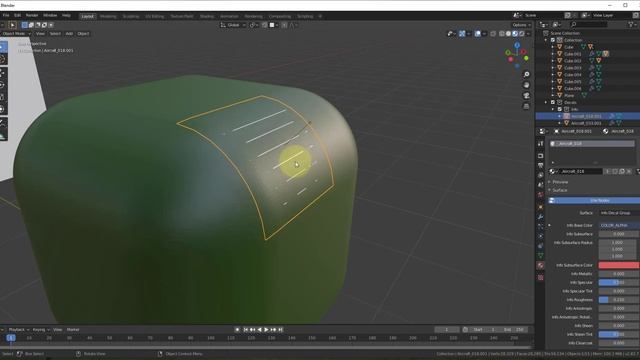Open the File menu

coord(6,16)
